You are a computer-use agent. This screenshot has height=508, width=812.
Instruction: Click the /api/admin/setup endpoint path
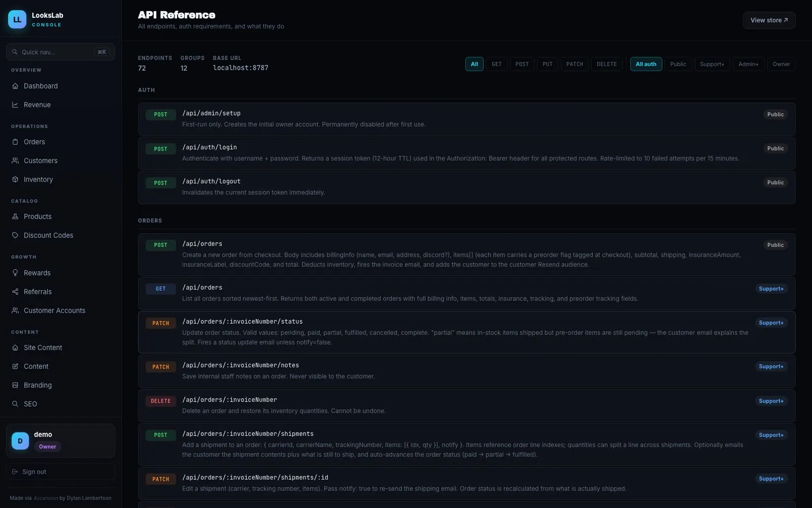[212, 113]
